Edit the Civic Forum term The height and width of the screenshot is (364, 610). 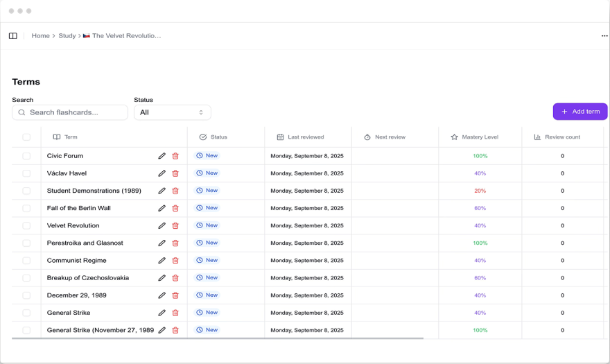(162, 156)
